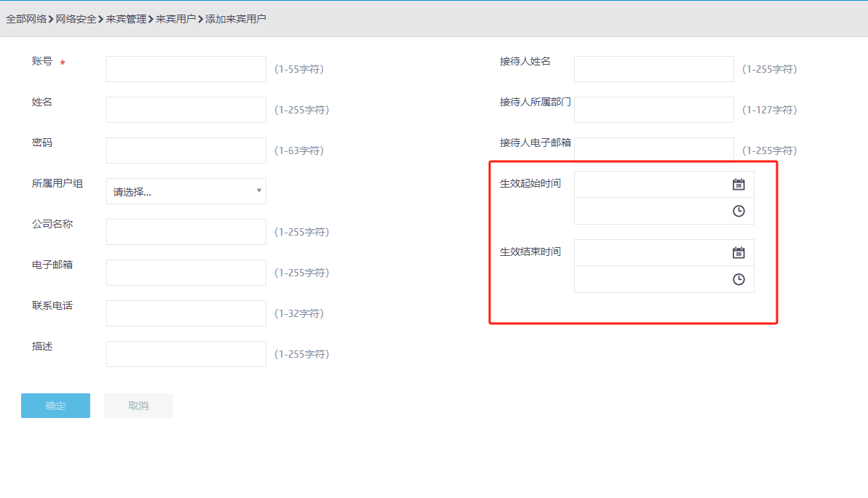
Task: Open calendar picker for 生效起始时间
Action: [738, 184]
